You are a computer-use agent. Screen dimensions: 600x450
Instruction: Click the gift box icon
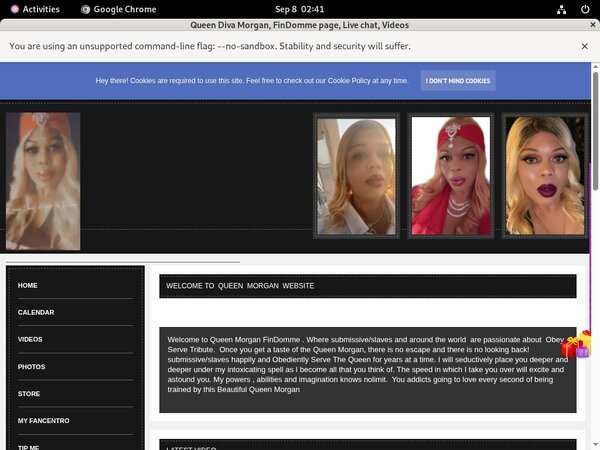click(x=575, y=346)
